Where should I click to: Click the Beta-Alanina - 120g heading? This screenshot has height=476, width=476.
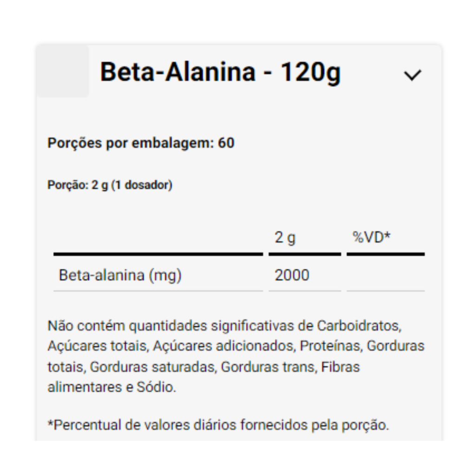pyautogui.click(x=220, y=72)
